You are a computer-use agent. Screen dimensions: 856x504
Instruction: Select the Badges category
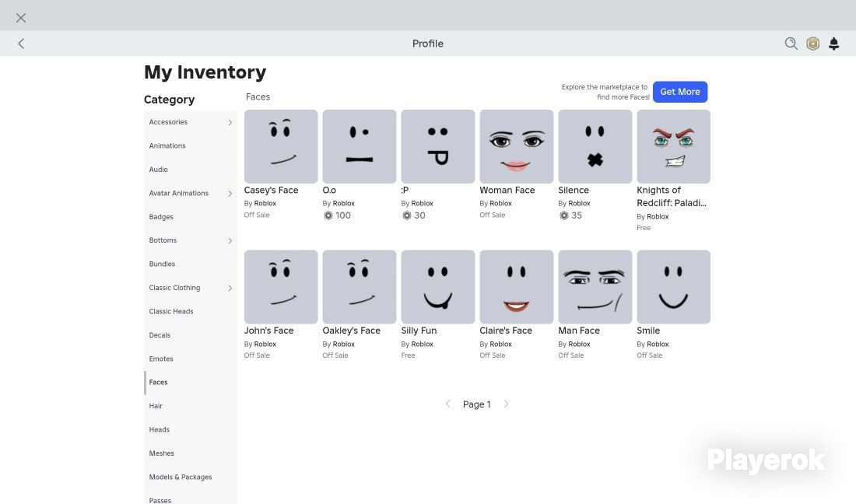pyautogui.click(x=191, y=217)
